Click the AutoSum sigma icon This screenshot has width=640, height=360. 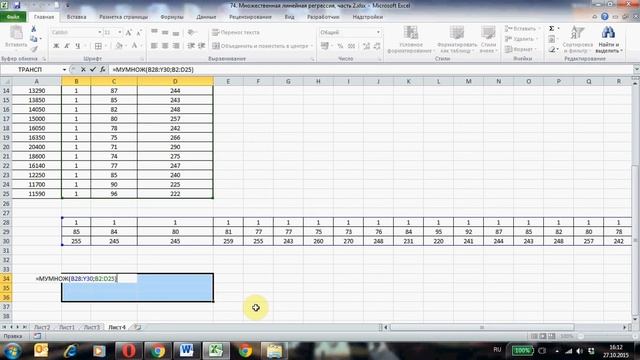(x=552, y=29)
